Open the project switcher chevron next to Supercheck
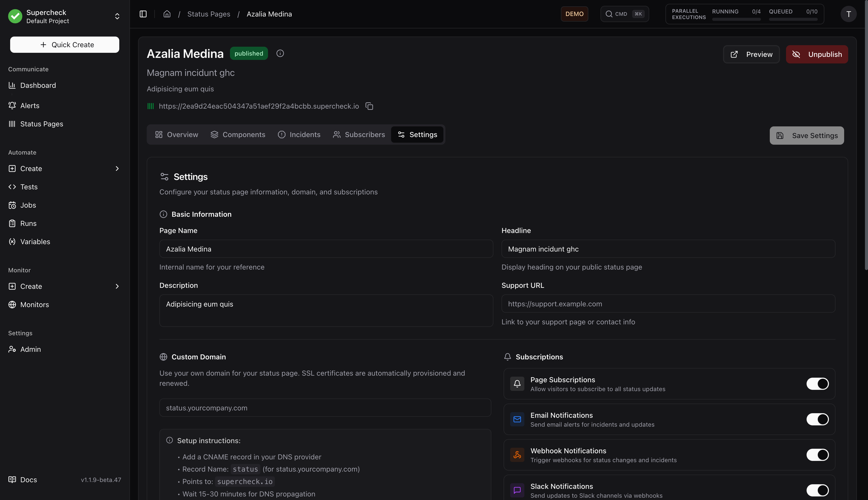The height and width of the screenshot is (500, 868). tap(117, 16)
